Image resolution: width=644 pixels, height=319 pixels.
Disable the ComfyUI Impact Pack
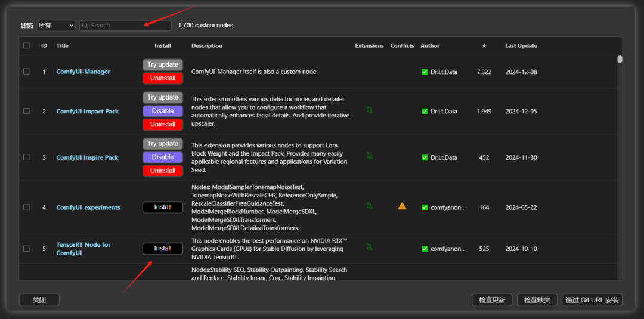coord(163,111)
